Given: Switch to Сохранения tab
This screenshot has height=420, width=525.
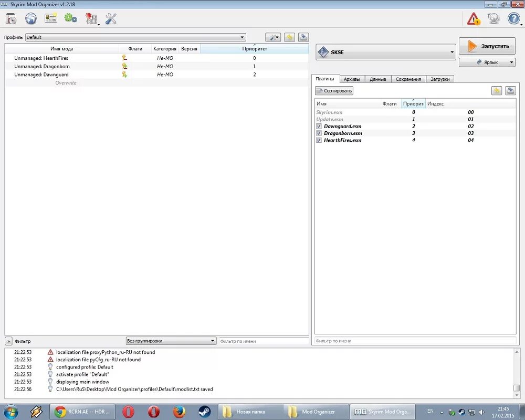Looking at the screenshot, I should pyautogui.click(x=408, y=79).
